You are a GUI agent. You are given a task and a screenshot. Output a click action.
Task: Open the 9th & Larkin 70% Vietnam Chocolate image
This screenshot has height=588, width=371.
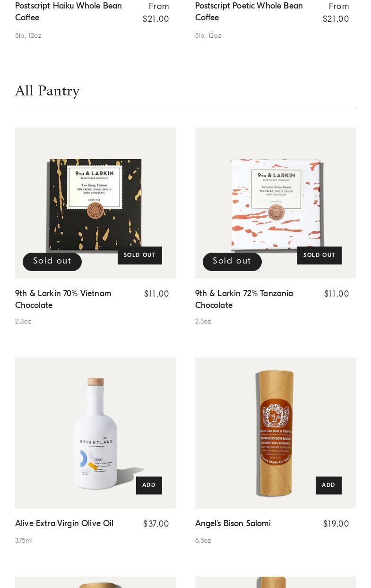coord(95,203)
